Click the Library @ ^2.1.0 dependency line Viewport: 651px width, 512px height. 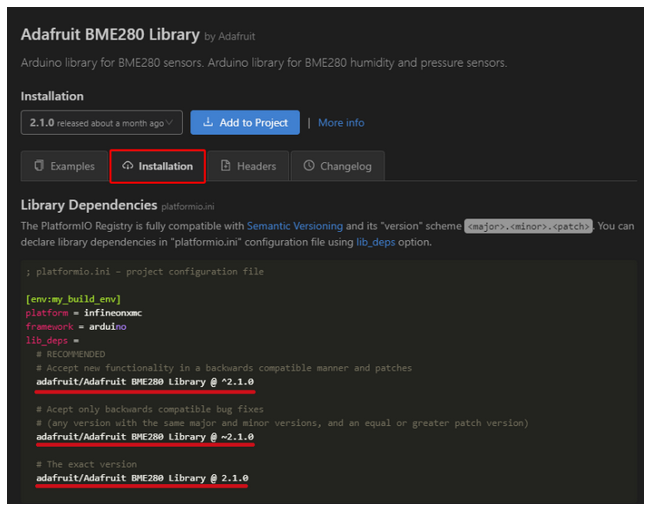click(145, 382)
